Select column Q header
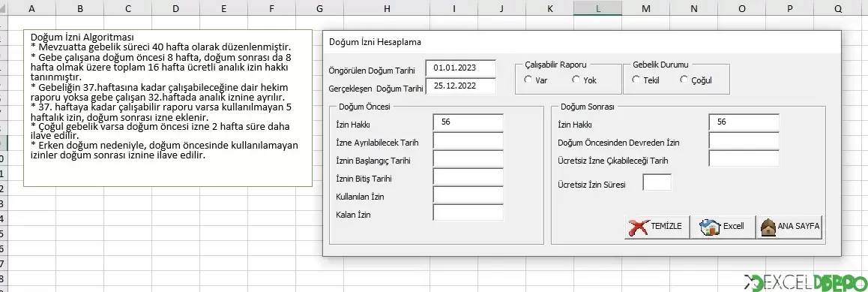This screenshot has height=292, width=868. (x=838, y=8)
